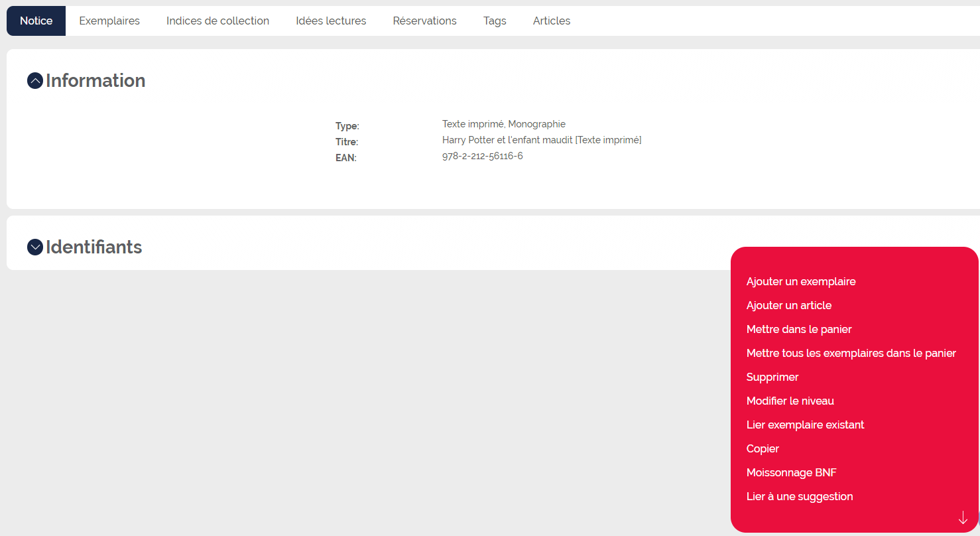980x536 pixels.
Task: Click Lier à une suggestion
Action: (x=800, y=496)
